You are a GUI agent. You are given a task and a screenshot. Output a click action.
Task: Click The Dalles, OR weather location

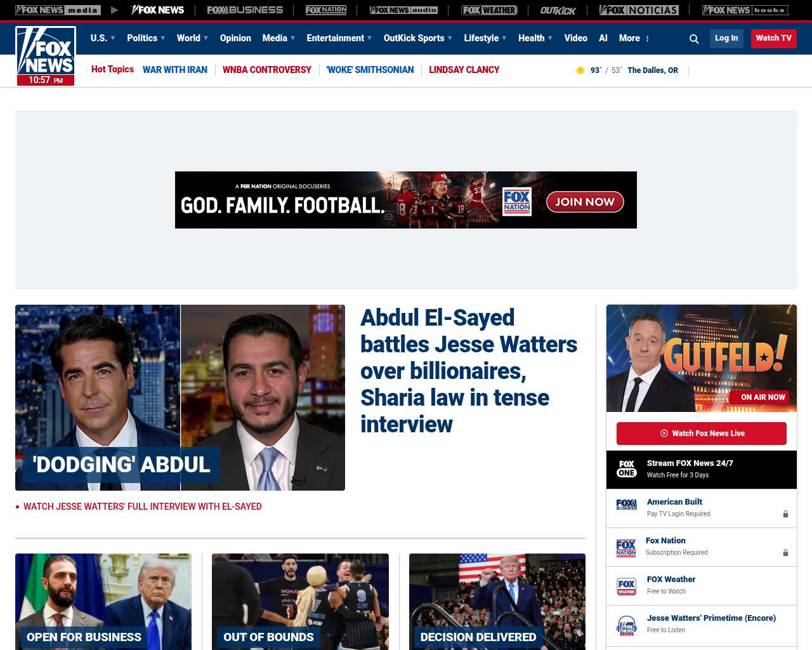pos(653,70)
